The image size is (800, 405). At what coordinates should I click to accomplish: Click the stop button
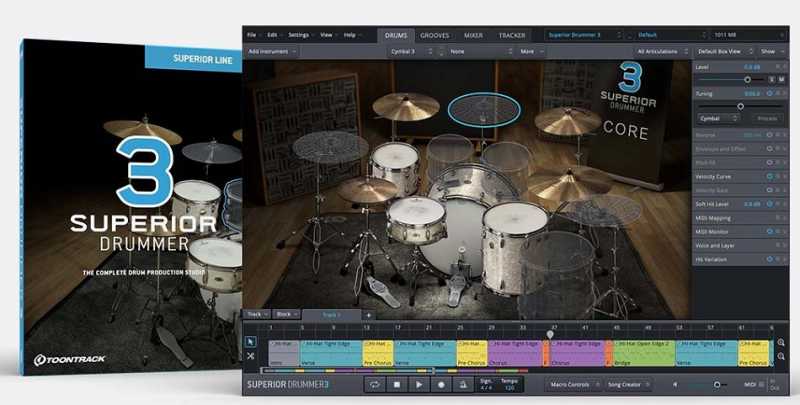coord(397,385)
